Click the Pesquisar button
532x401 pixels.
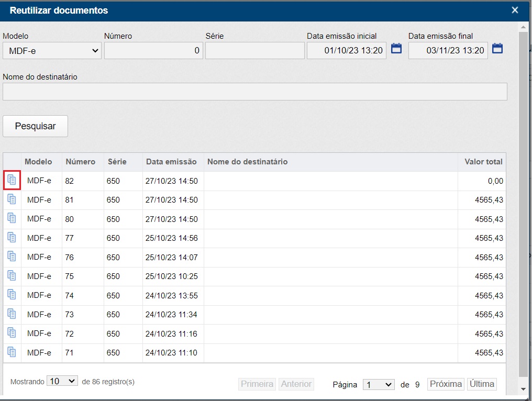pos(35,126)
